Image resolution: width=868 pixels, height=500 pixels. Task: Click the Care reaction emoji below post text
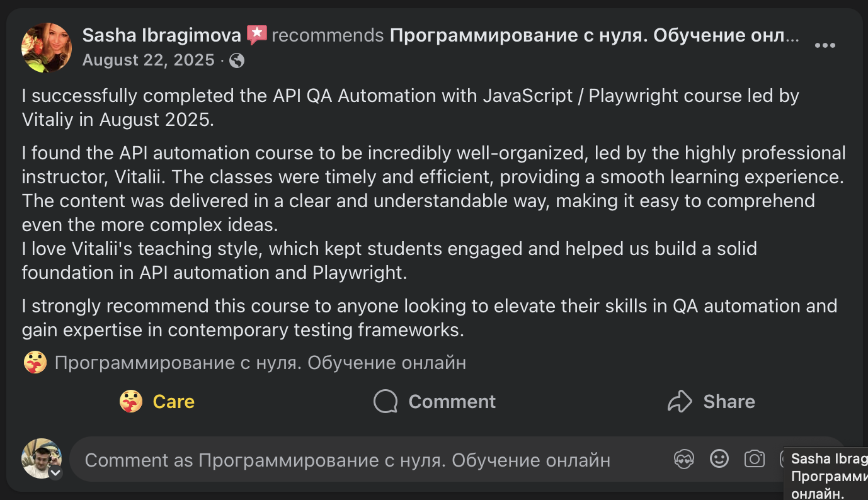[35, 363]
